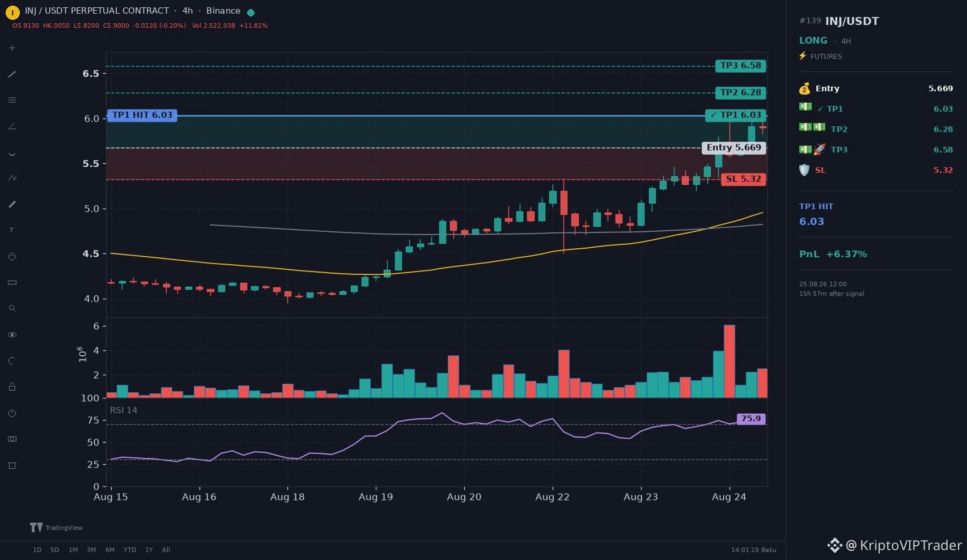
Task: Click the Entry value 5.669 in panel
Action: [x=940, y=88]
